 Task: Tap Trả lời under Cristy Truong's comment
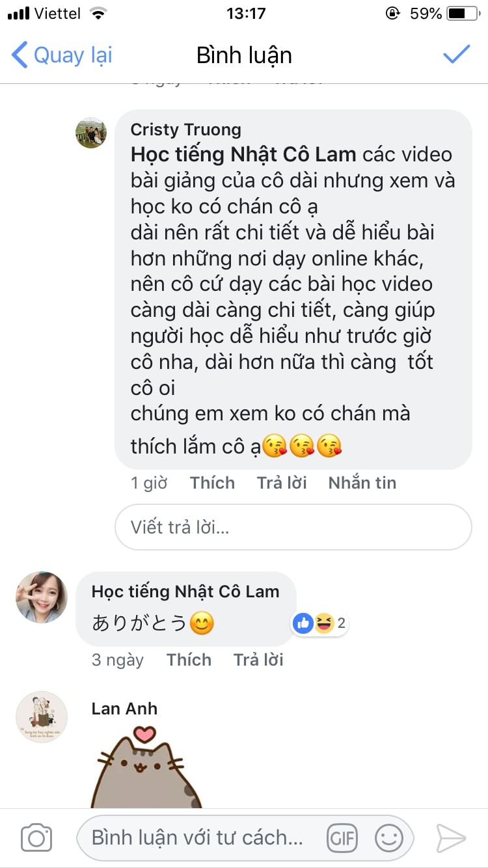click(282, 483)
